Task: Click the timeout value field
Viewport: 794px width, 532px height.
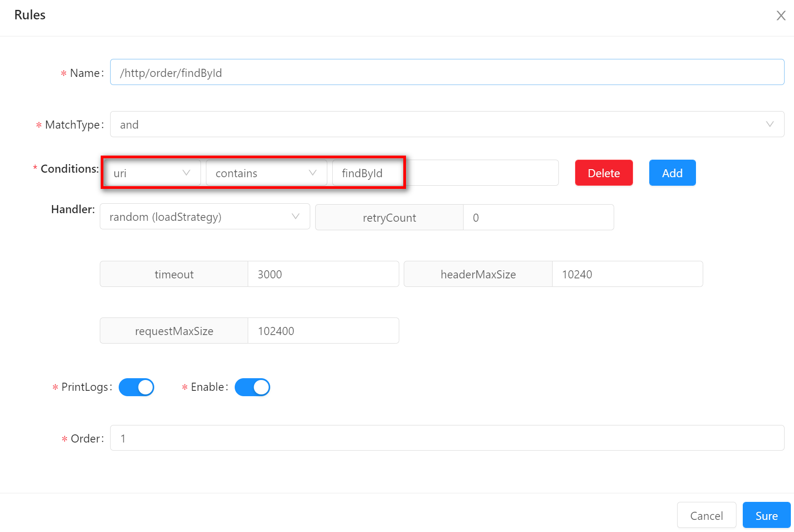Action: pyautogui.click(x=323, y=274)
